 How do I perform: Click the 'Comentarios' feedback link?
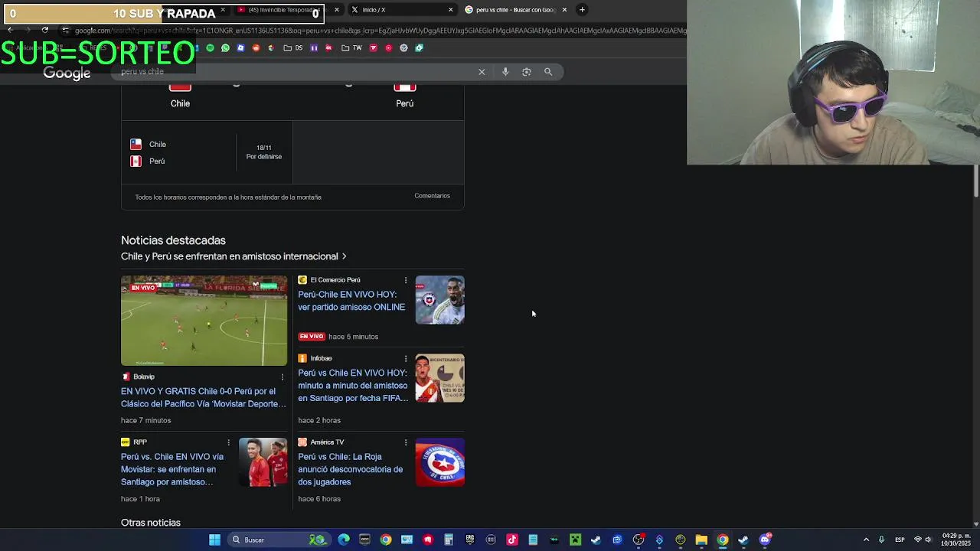[433, 196]
